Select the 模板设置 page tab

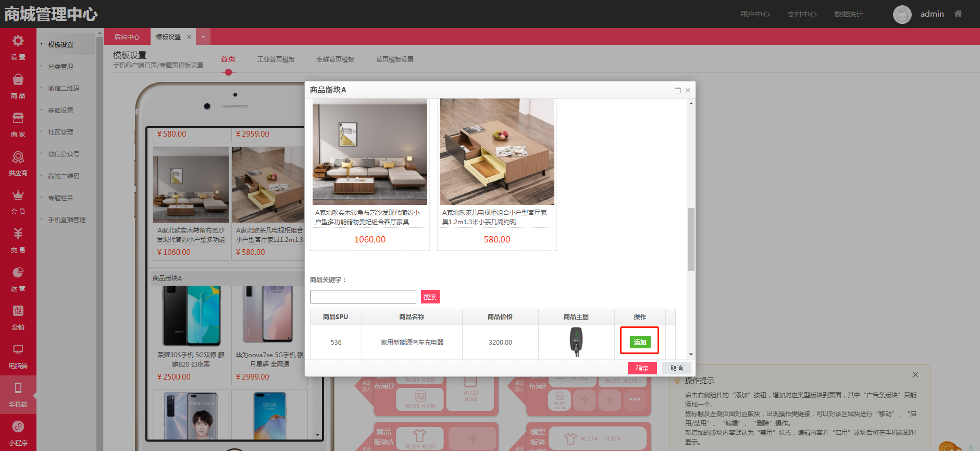click(168, 36)
